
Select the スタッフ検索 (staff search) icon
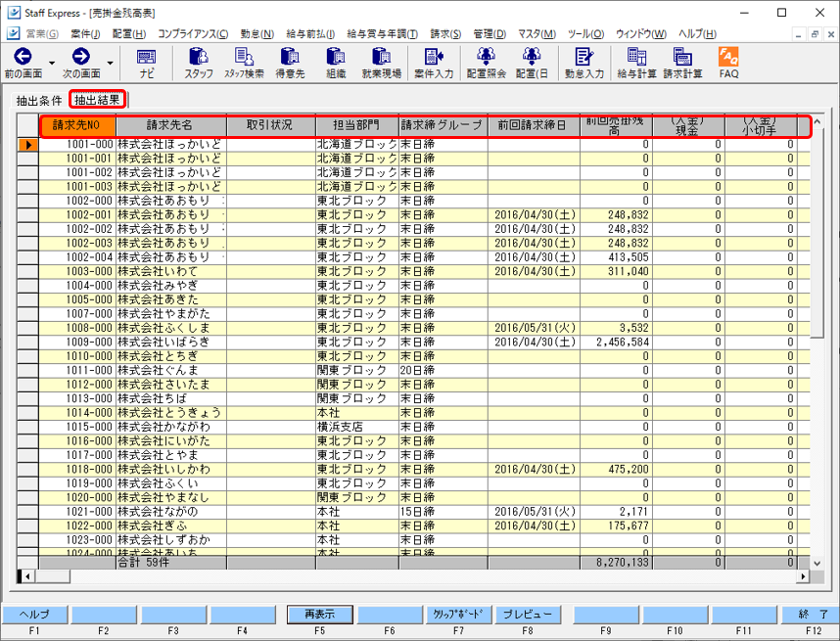[x=246, y=66]
